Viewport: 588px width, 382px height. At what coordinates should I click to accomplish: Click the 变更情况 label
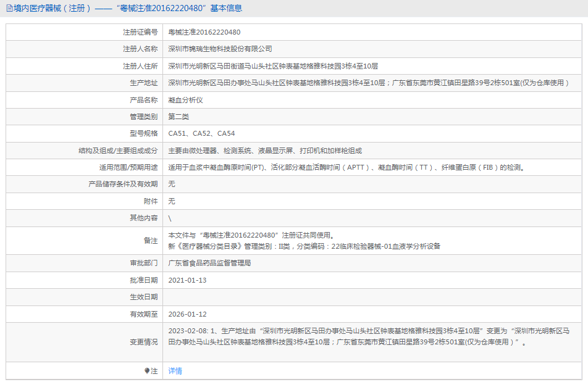144,342
